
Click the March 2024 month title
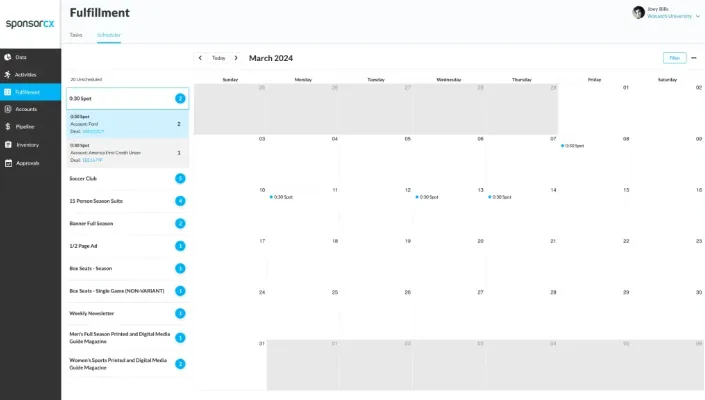[x=271, y=58]
